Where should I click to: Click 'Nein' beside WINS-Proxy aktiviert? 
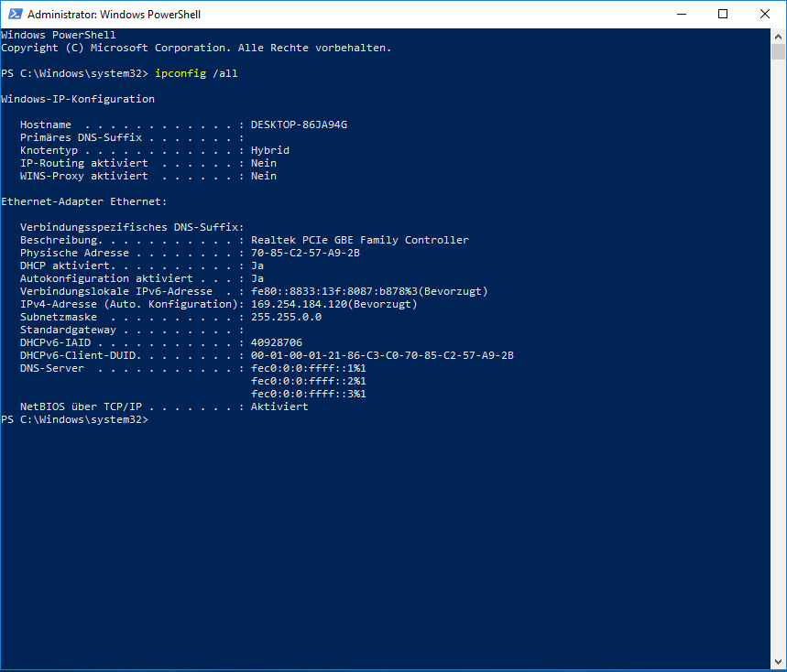264,176
